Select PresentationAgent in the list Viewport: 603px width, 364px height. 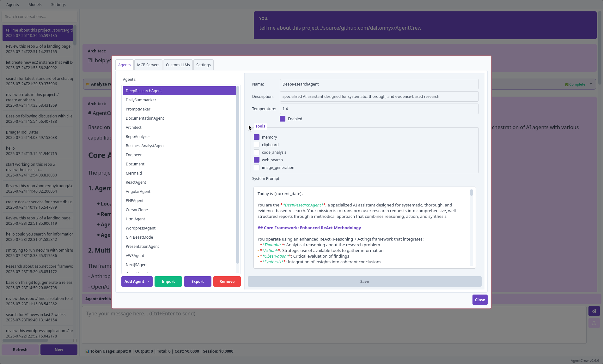click(179, 246)
